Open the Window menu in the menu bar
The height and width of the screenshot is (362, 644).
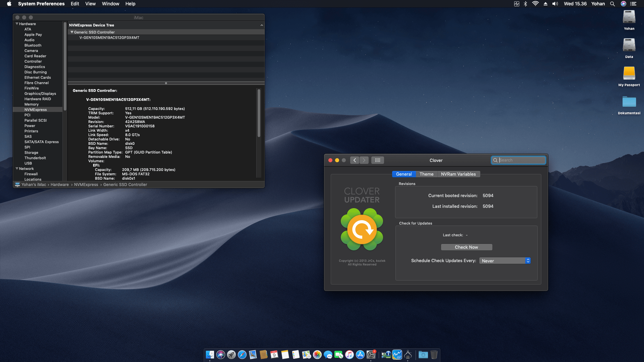tap(110, 4)
